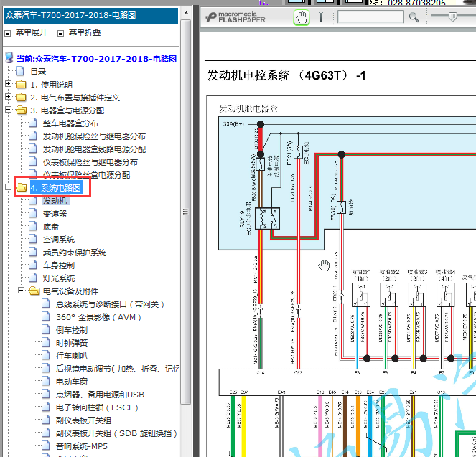The height and width of the screenshot is (457, 476).
Task: Collapse the 3. 电器盒与电源分配 folder
Action: [8, 110]
